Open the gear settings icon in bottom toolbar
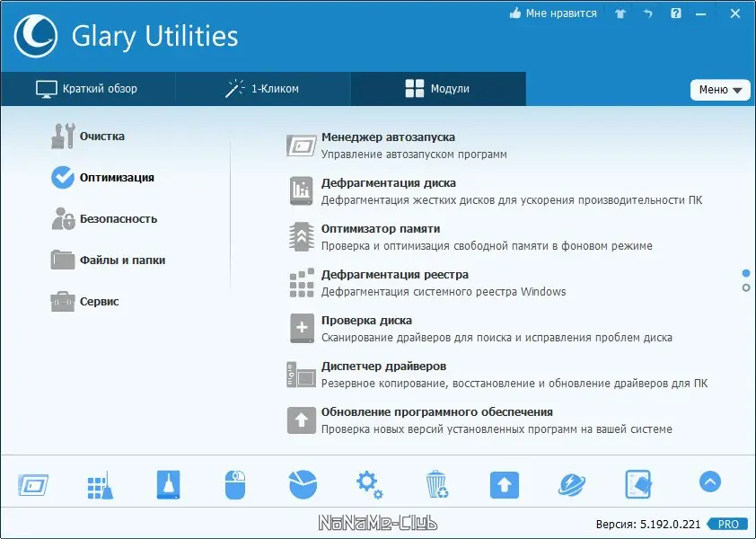Viewport: 756px width, 539px height. point(369,482)
